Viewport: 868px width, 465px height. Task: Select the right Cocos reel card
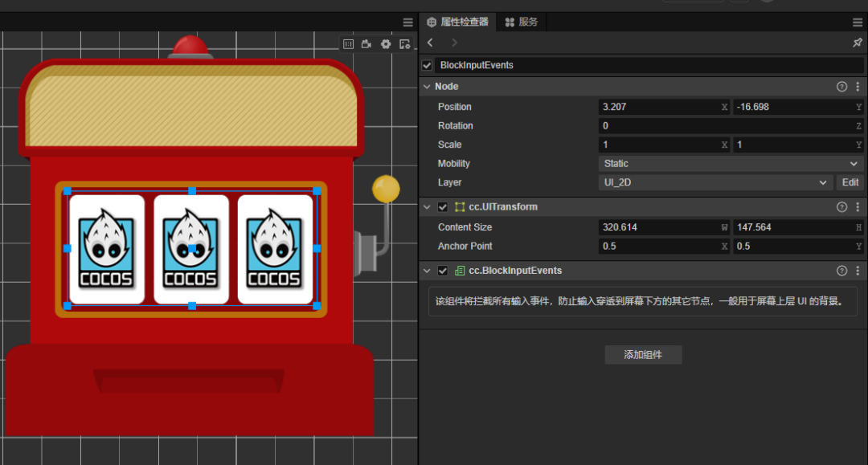(275, 249)
